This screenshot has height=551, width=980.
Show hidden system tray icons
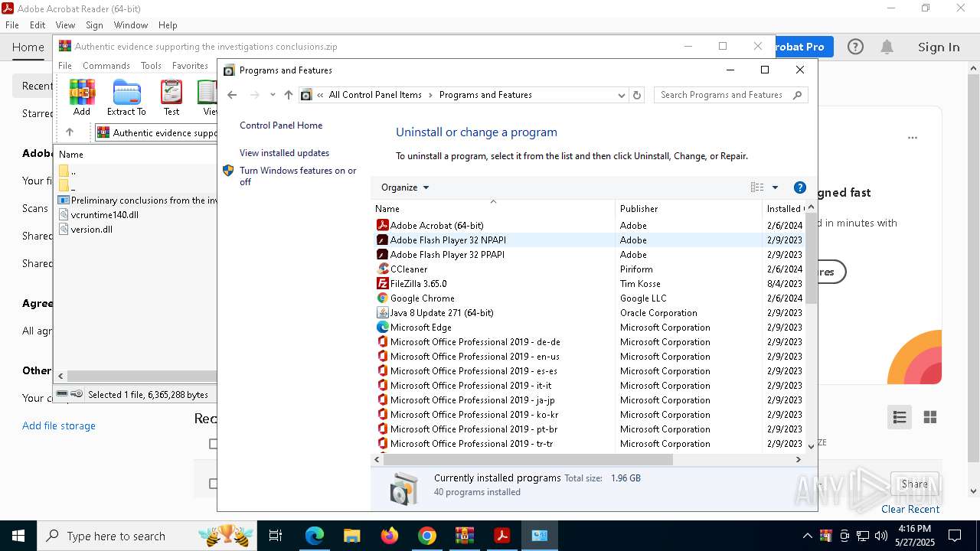(x=807, y=536)
